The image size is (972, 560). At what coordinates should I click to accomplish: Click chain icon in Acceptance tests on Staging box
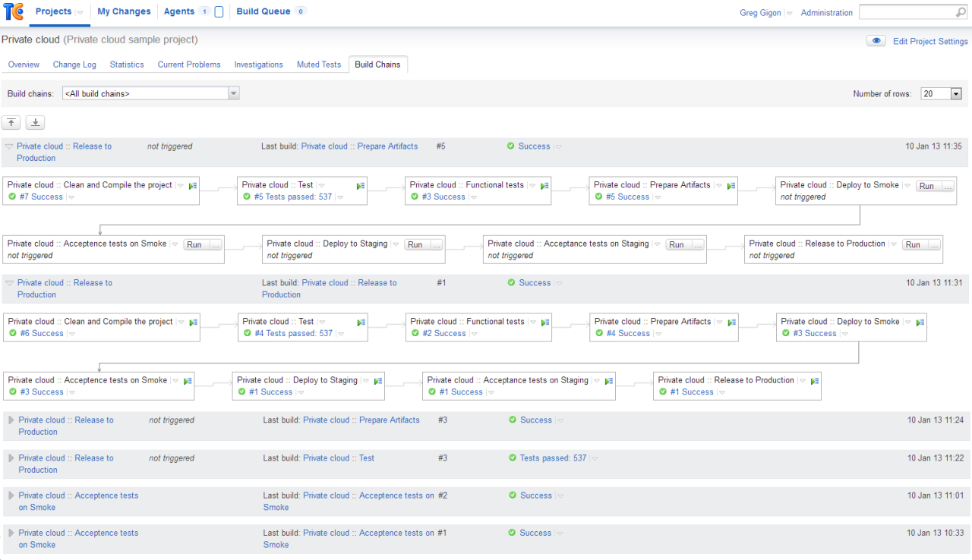[609, 381]
